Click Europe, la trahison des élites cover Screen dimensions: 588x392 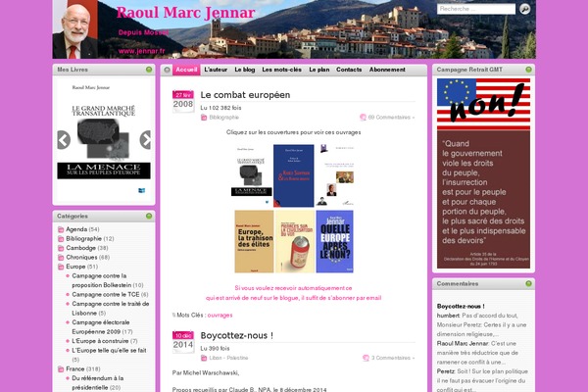[254, 241]
